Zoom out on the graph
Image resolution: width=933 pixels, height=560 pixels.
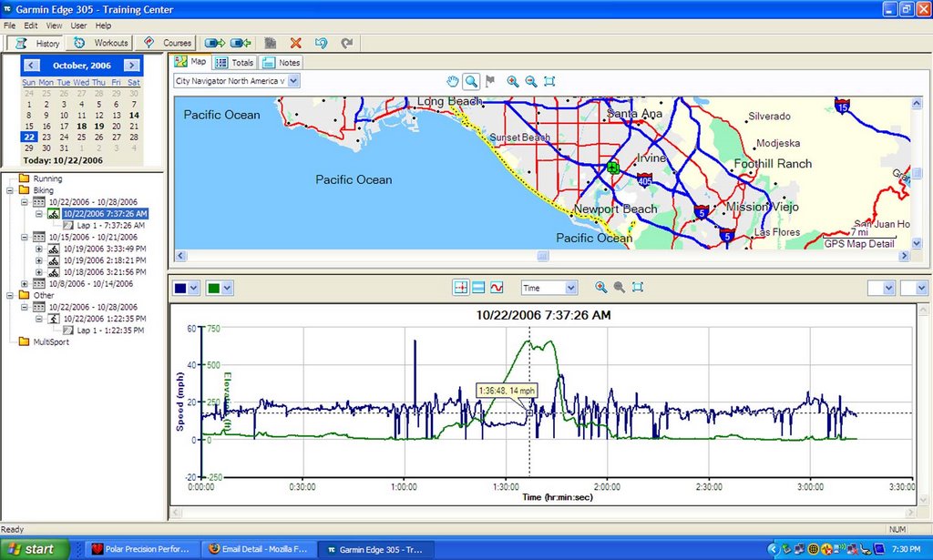[619, 287]
